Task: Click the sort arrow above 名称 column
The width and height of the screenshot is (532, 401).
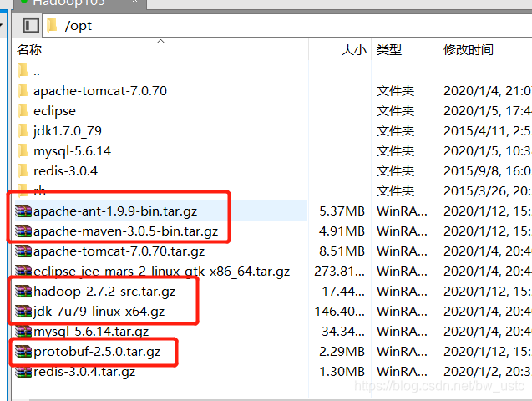Action: coord(161,42)
